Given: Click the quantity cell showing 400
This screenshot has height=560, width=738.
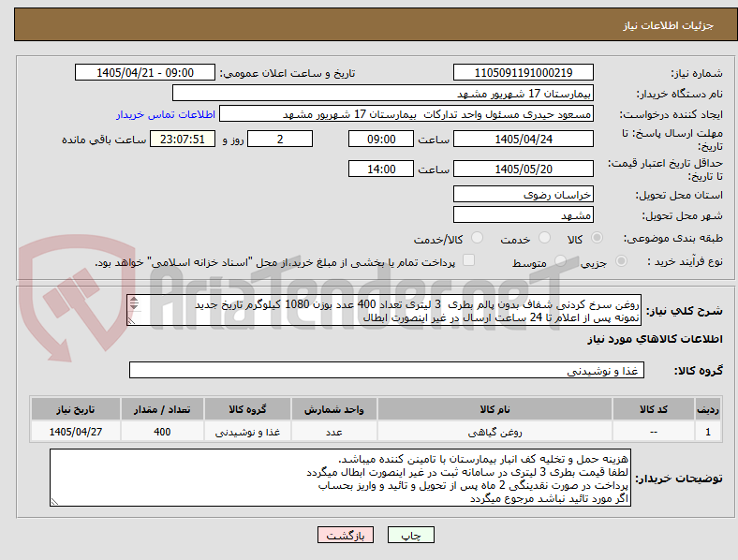Looking at the screenshot, I should pyautogui.click(x=162, y=432).
